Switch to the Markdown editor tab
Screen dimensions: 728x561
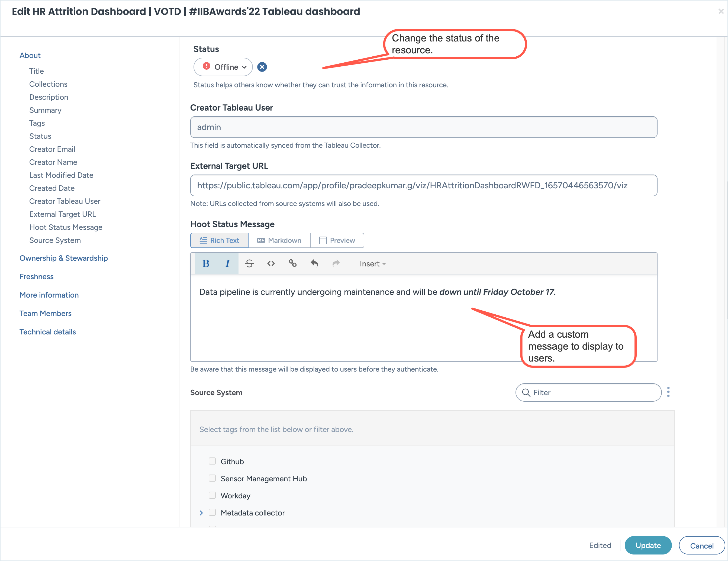point(279,240)
